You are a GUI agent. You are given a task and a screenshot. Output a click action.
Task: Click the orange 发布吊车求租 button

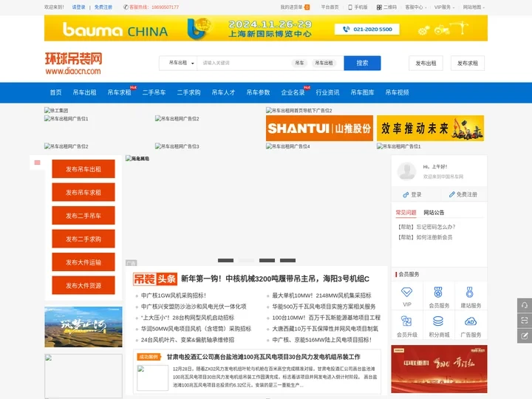tap(83, 192)
